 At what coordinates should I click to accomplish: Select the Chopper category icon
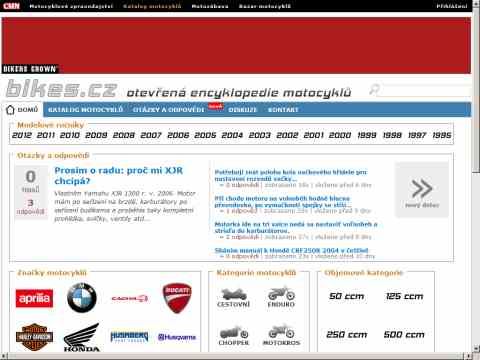coord(234,336)
